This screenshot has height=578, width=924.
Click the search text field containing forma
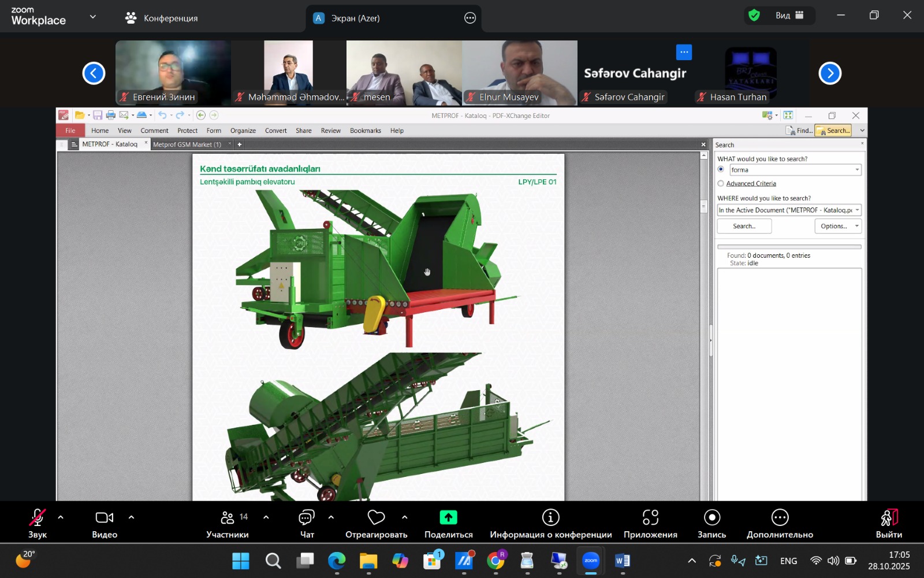(x=791, y=170)
